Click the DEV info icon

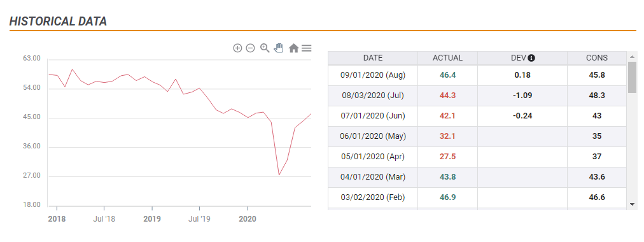tap(531, 58)
